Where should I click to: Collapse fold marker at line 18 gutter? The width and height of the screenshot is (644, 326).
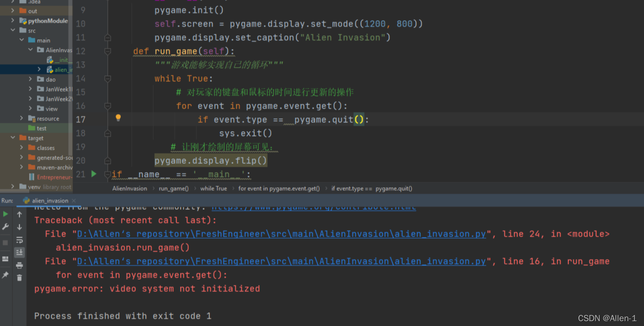point(107,133)
